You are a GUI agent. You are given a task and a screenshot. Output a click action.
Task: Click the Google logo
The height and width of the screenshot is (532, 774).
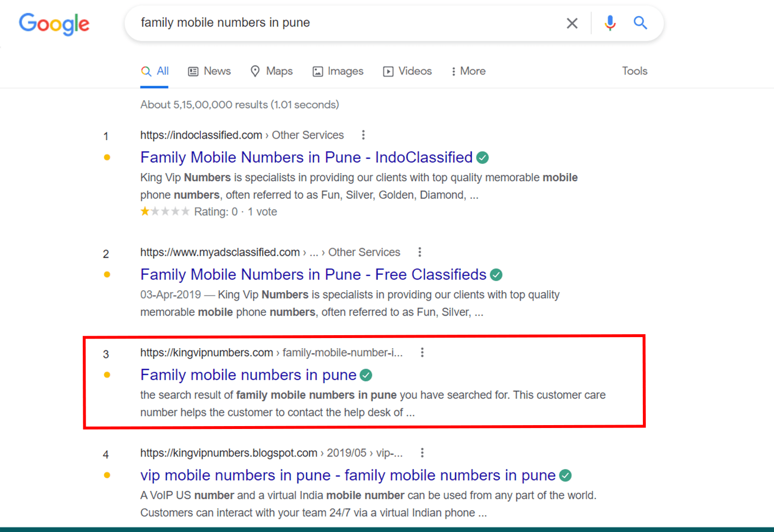[54, 24]
